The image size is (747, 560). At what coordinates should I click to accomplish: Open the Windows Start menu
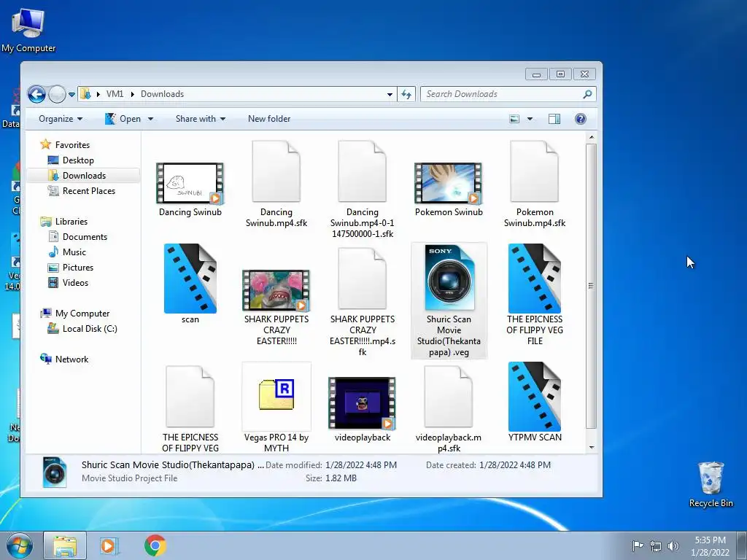[x=20, y=545]
